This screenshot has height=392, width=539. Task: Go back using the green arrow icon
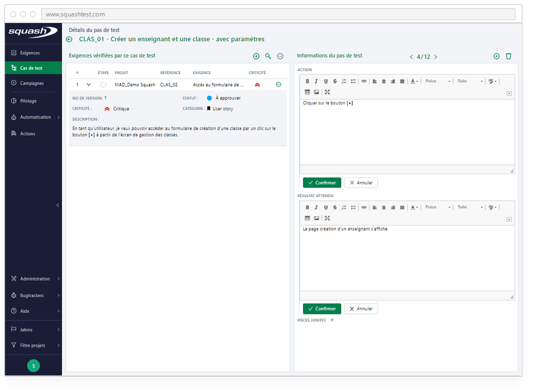click(x=69, y=40)
